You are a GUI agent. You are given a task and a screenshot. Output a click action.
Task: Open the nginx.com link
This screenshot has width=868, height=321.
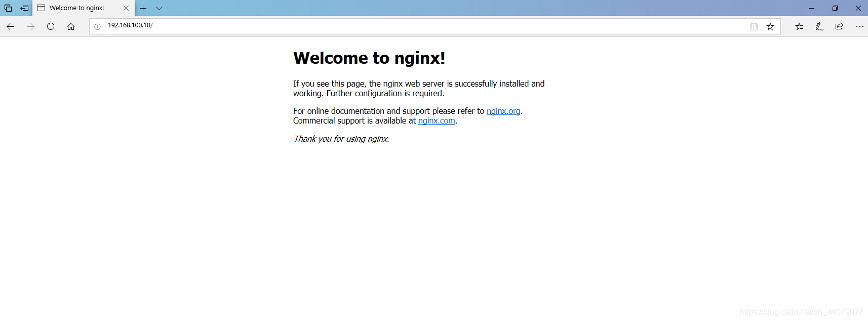(x=437, y=121)
